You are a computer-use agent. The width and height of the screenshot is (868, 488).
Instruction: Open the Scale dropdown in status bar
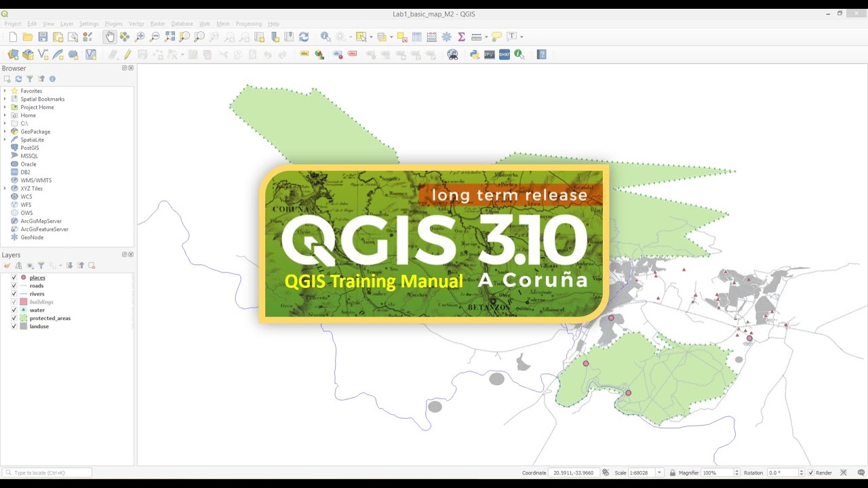coord(659,472)
